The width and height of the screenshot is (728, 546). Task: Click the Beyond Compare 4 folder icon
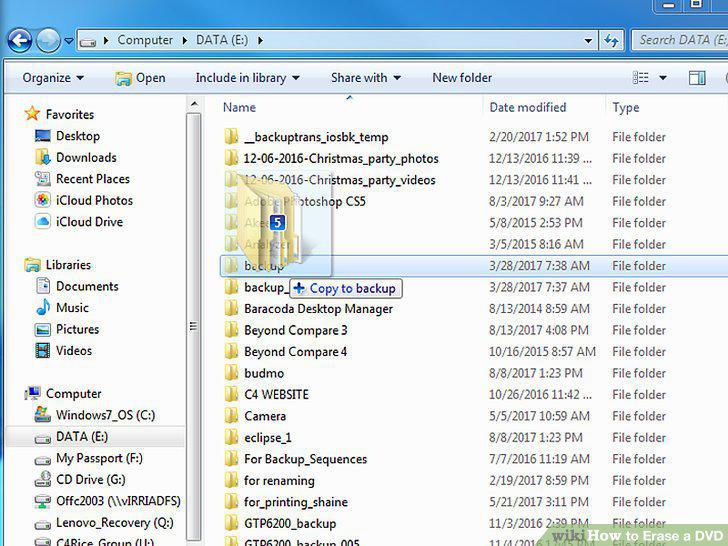231,351
